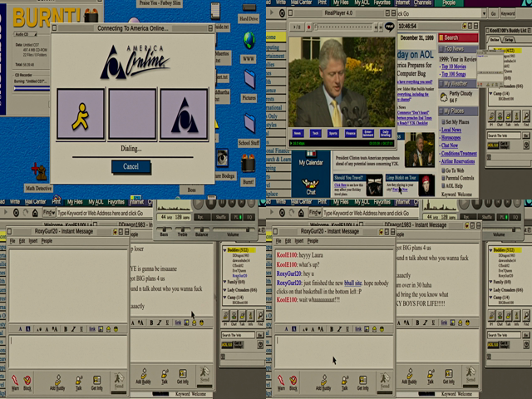The image size is (532, 399).
Task: Toggle Rpt in the player with the Bass slider
Action: pyautogui.click(x=200, y=217)
